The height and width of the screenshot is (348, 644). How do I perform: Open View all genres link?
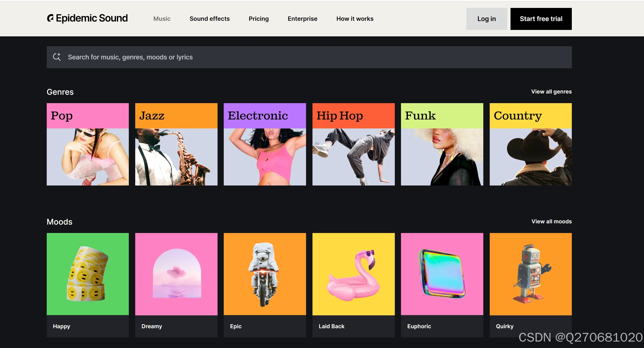click(x=551, y=92)
